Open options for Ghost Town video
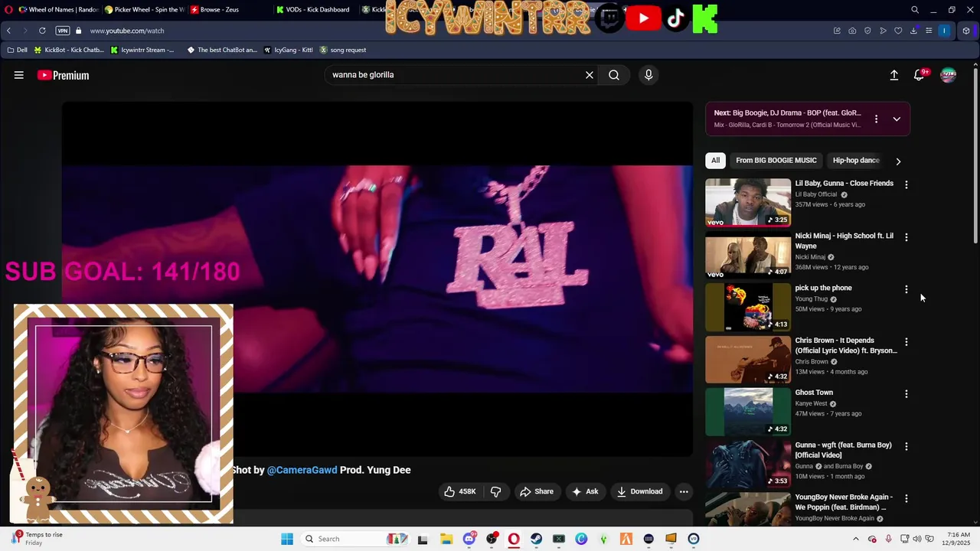 click(x=906, y=394)
